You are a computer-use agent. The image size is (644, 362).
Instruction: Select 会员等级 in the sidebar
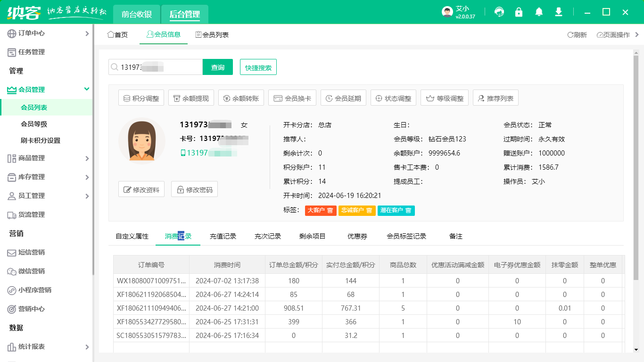point(34,124)
